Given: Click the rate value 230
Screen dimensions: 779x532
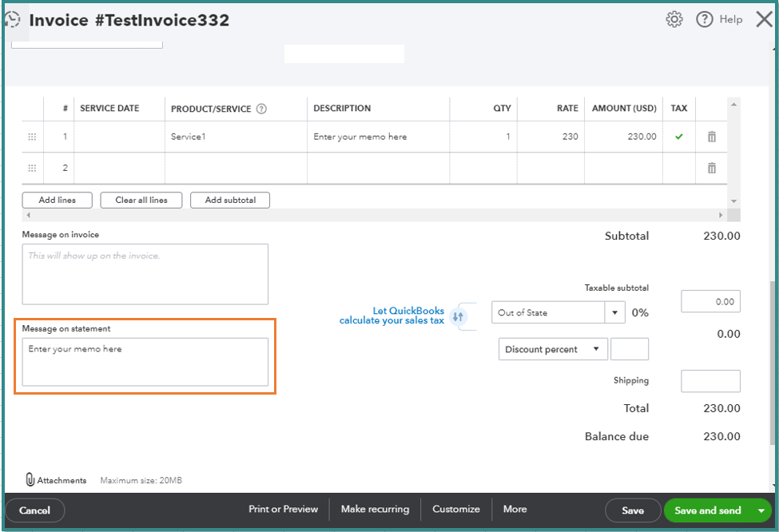Looking at the screenshot, I should pyautogui.click(x=570, y=137).
